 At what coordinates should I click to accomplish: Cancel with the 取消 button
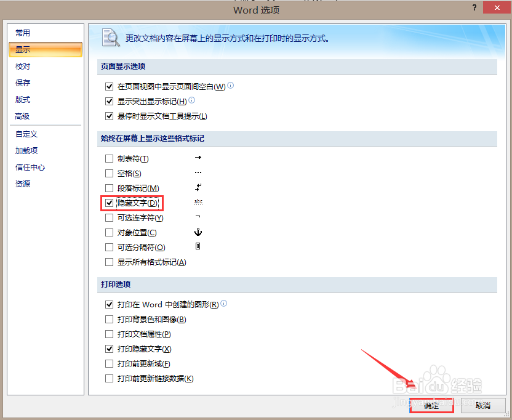[483, 406]
